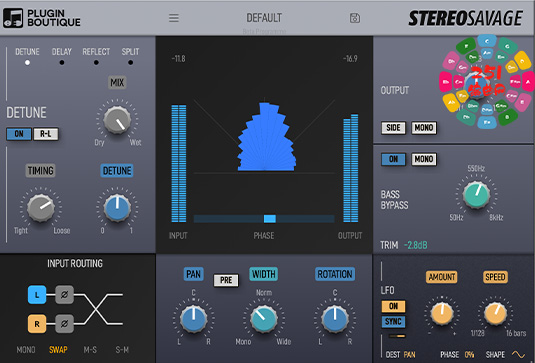Click the input peak -11.8 readout

tap(178, 59)
